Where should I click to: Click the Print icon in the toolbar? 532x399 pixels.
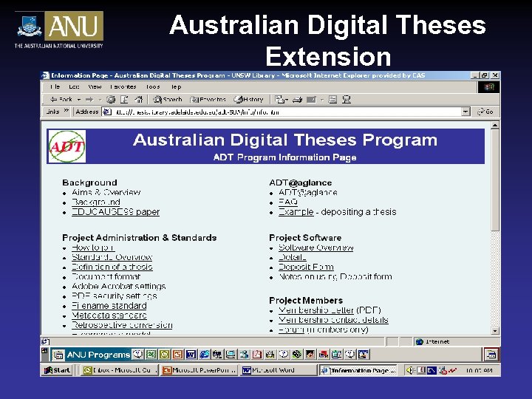(x=297, y=100)
